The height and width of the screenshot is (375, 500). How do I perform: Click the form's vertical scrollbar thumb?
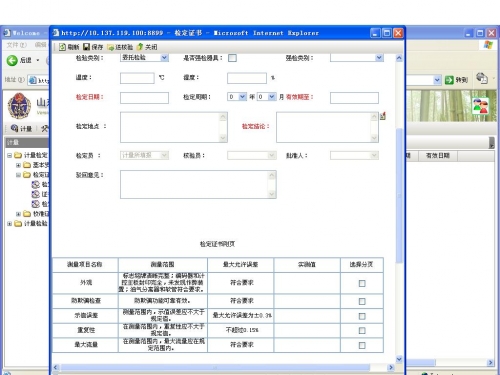tap(399, 195)
